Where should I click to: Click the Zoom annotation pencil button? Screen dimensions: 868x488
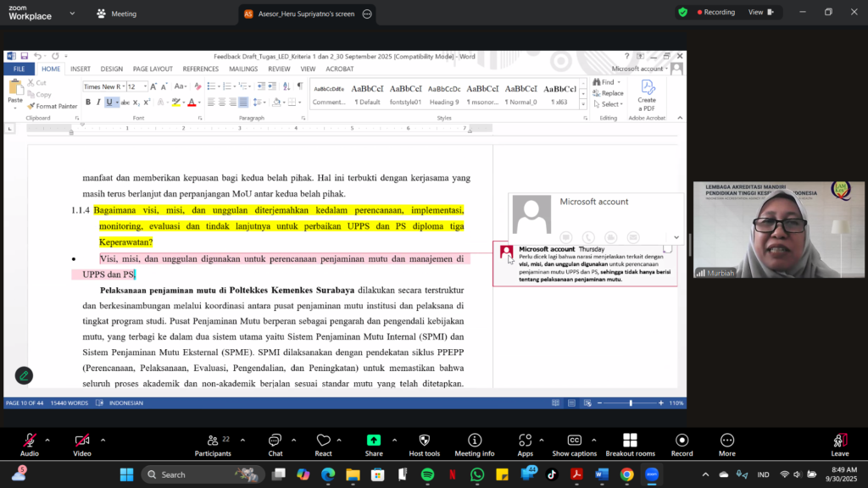[24, 375]
